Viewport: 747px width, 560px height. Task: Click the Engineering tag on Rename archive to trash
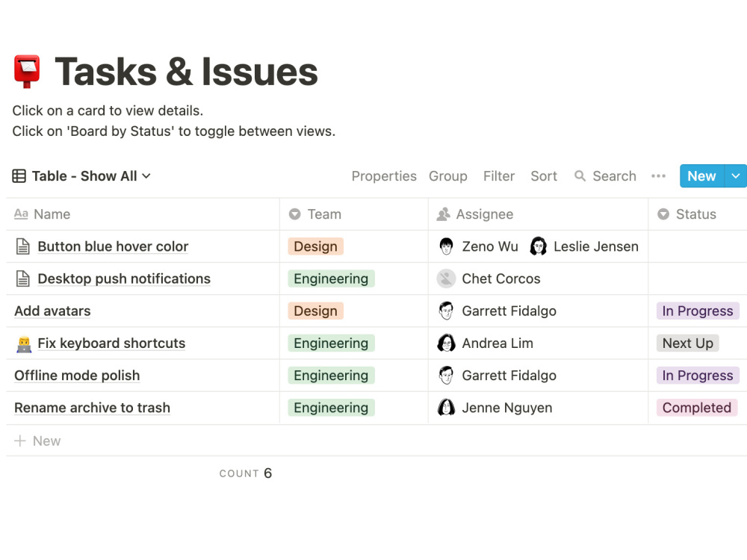tap(331, 408)
